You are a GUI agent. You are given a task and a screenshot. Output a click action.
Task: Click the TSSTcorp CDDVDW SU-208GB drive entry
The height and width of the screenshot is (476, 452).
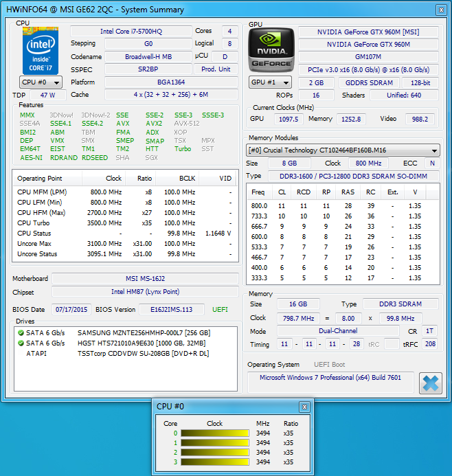click(x=144, y=354)
